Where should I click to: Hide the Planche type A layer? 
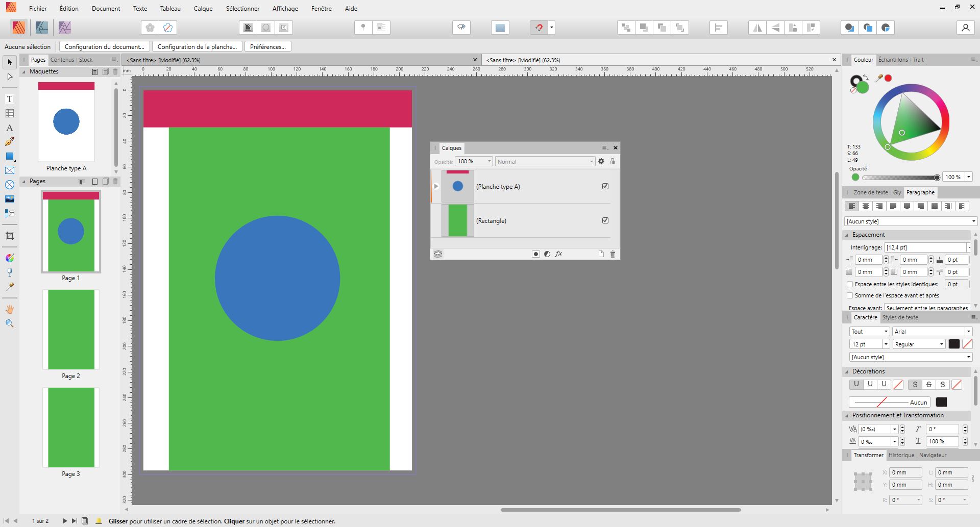pos(605,186)
